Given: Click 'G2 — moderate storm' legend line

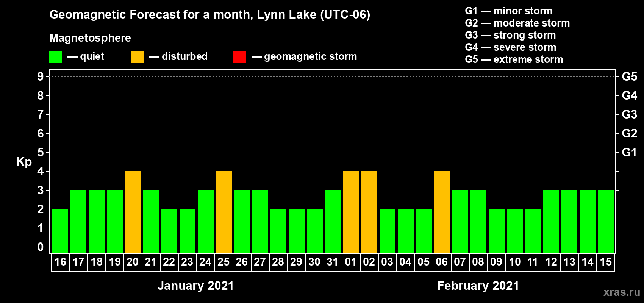Looking at the screenshot, I should [x=517, y=23].
